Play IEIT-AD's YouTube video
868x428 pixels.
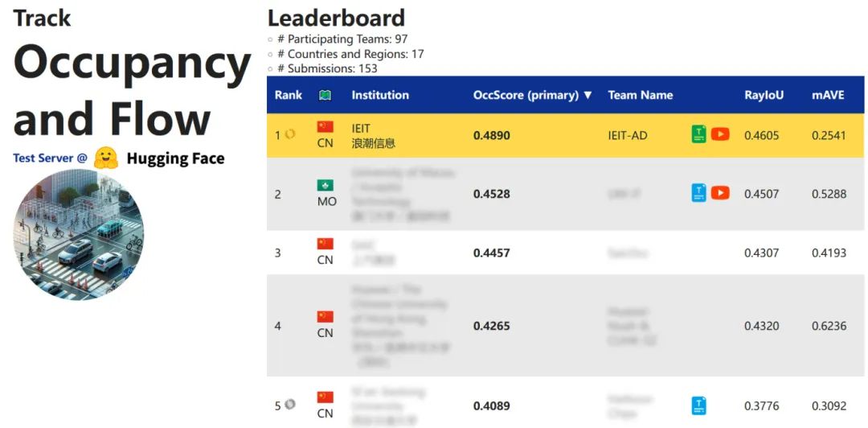tap(720, 134)
